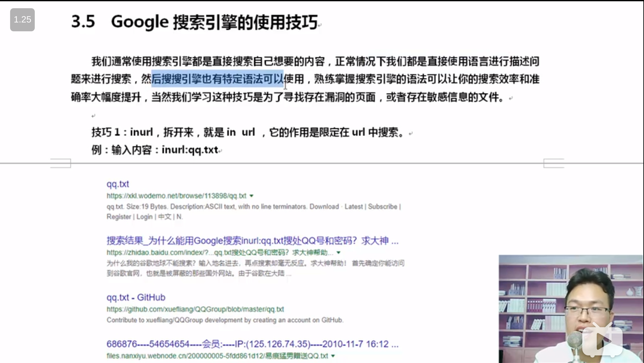
Task: Click the blue highlighted text selection
Action: 217,79
